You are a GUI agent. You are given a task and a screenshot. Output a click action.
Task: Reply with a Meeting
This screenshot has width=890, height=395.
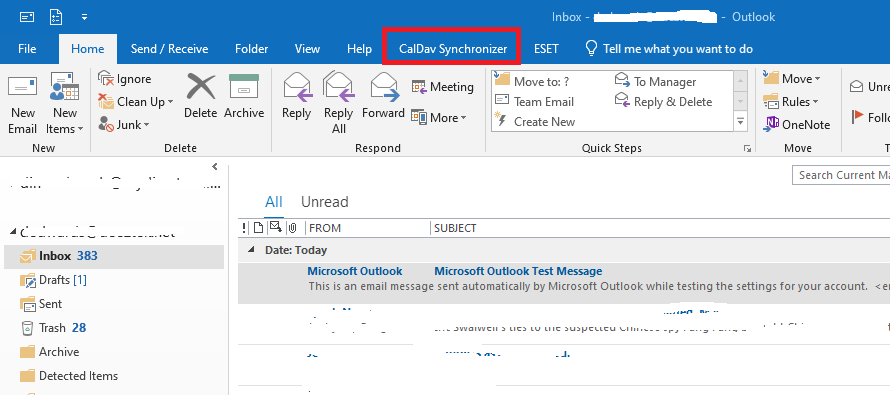tap(443, 87)
